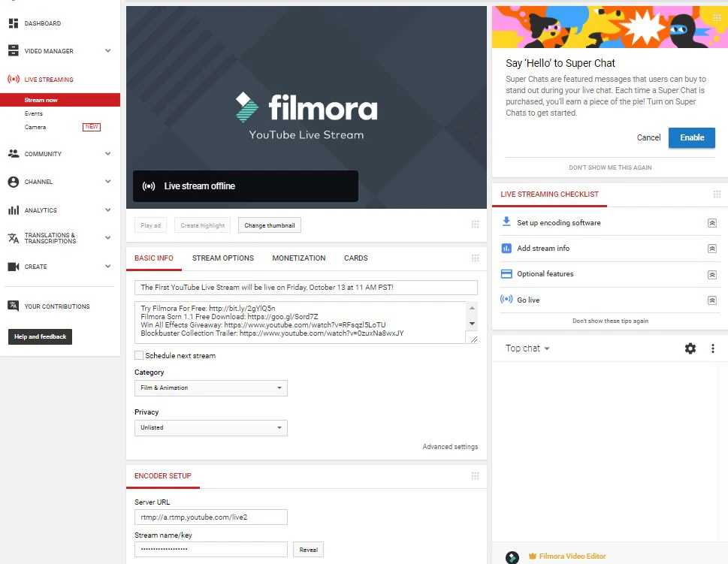Tick the Schedule next stream checkbox
Image resolution: width=728 pixels, height=564 pixels.
point(139,355)
